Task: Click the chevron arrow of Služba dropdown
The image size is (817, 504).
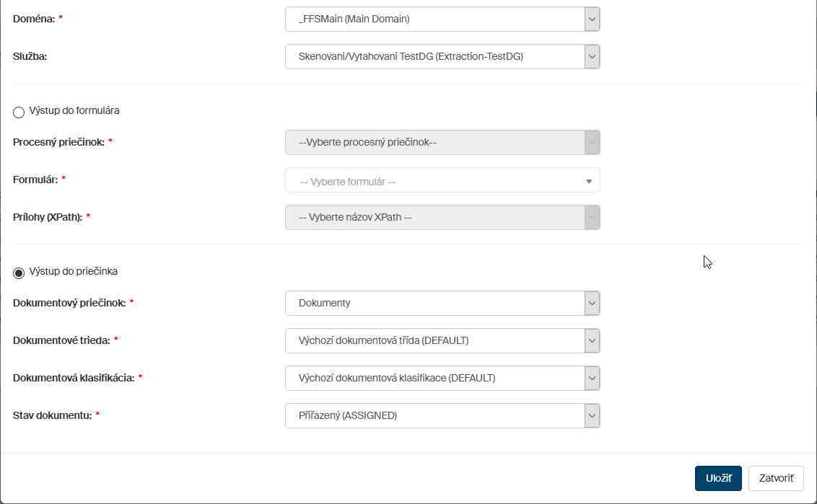Action: coord(592,57)
